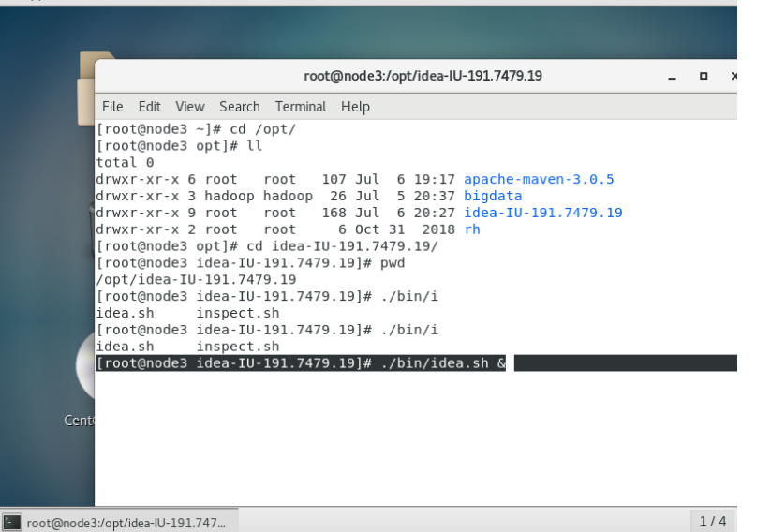Click the rh directory name
The height and width of the screenshot is (532, 771).
(472, 229)
